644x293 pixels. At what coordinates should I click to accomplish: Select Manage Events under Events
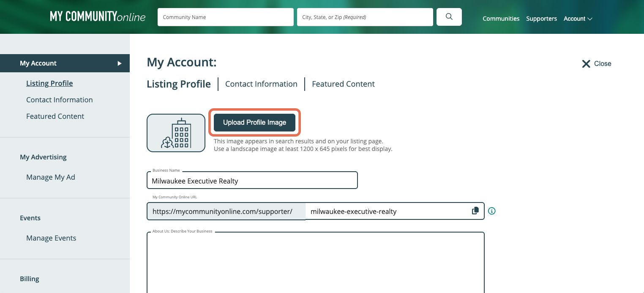(51, 238)
